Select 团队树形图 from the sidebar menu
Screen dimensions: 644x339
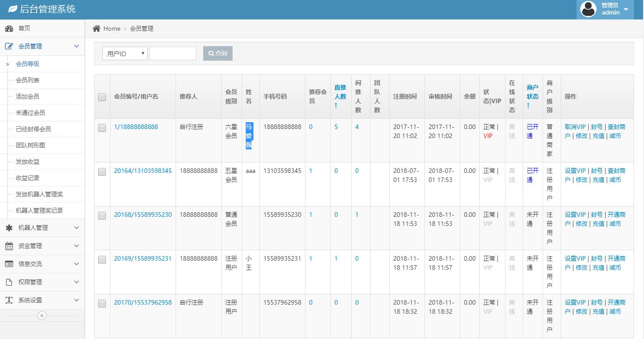30,145
